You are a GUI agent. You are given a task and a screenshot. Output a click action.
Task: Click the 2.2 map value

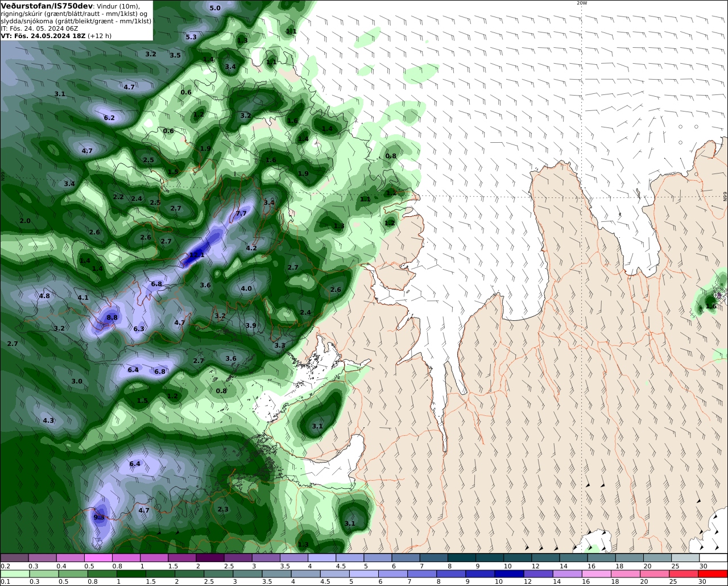click(x=118, y=197)
